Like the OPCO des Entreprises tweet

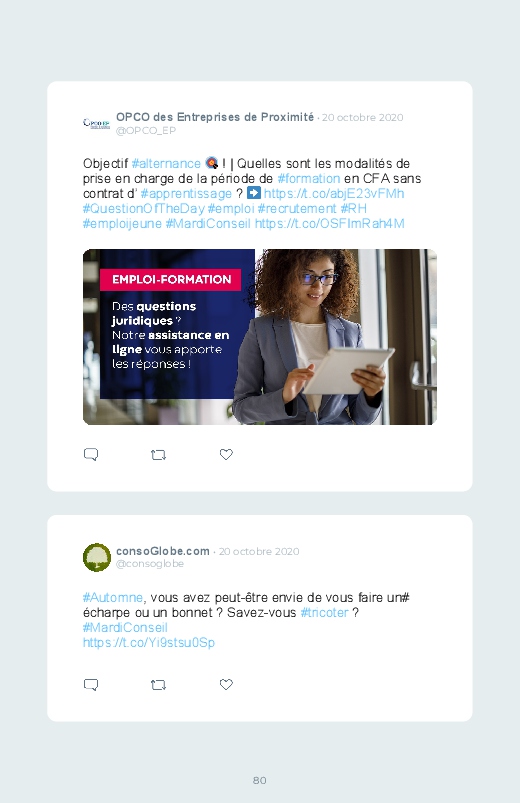click(226, 454)
